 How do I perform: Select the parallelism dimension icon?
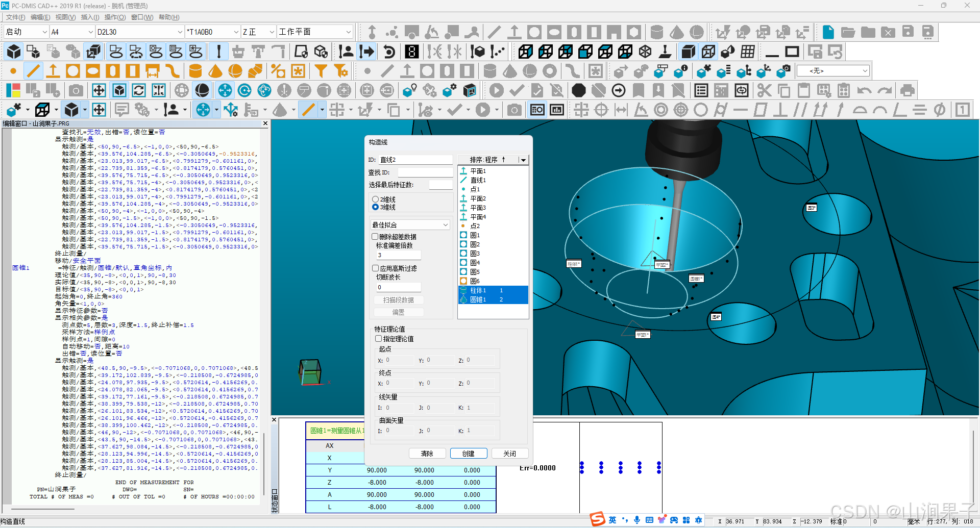(800, 110)
